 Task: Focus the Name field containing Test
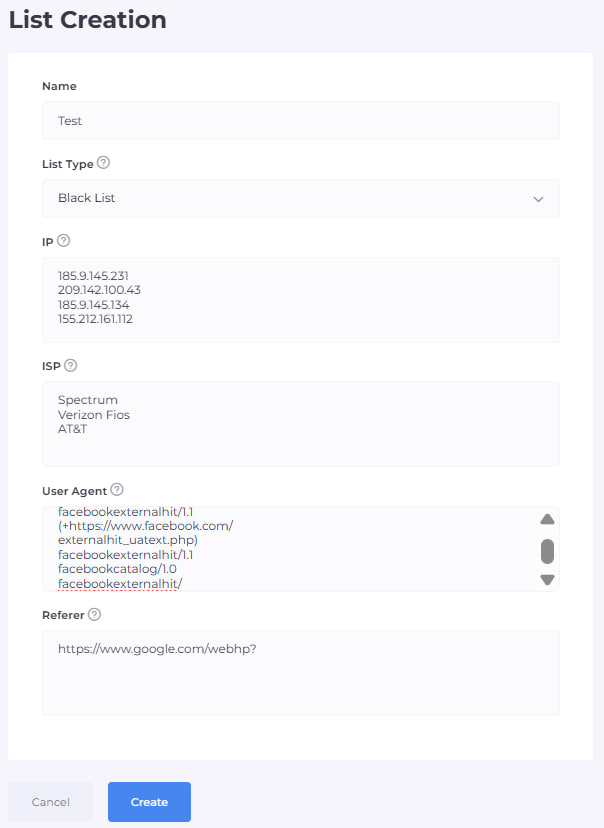[300, 121]
